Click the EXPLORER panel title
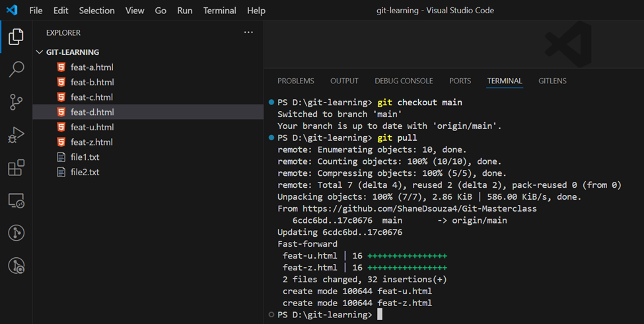This screenshot has height=324, width=644. pos(63,33)
